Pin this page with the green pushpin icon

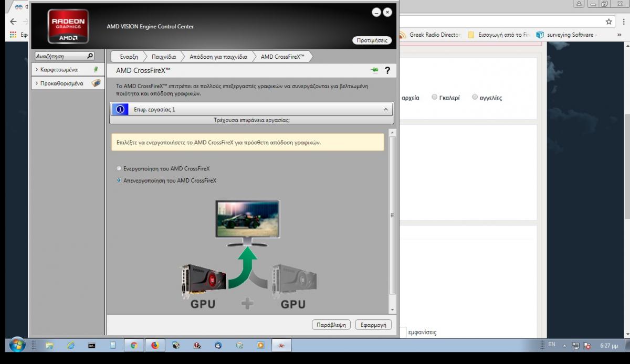click(x=374, y=70)
